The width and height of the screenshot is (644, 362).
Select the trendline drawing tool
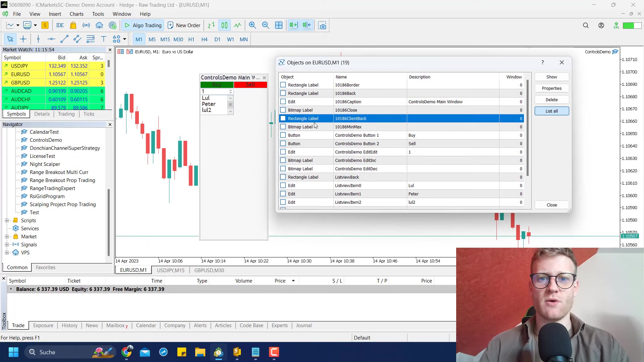click(64, 40)
